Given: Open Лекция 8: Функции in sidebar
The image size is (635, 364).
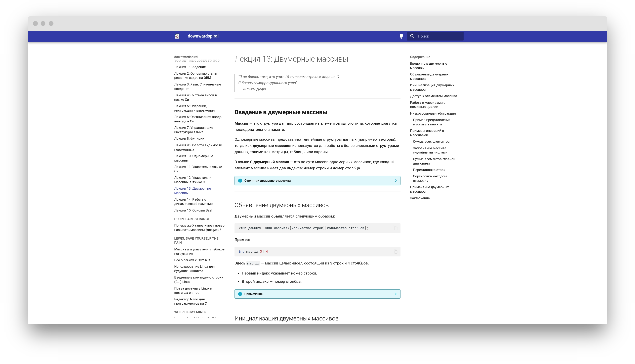Looking at the screenshot, I should point(189,139).
